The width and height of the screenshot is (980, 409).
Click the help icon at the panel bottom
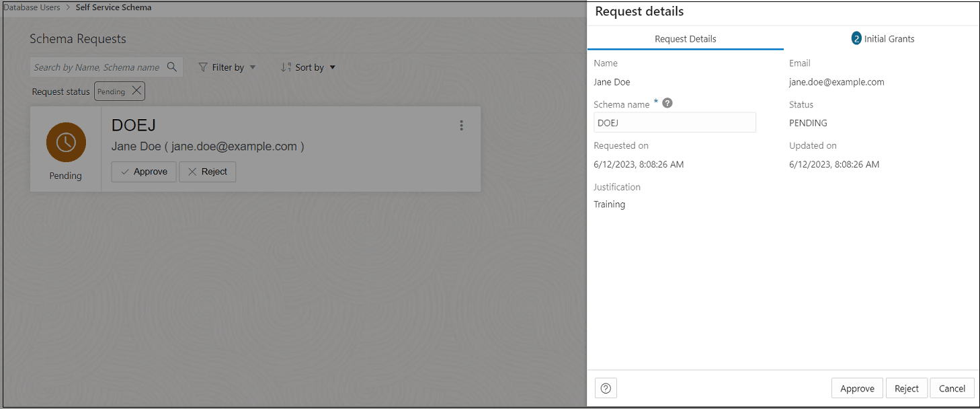[605, 388]
